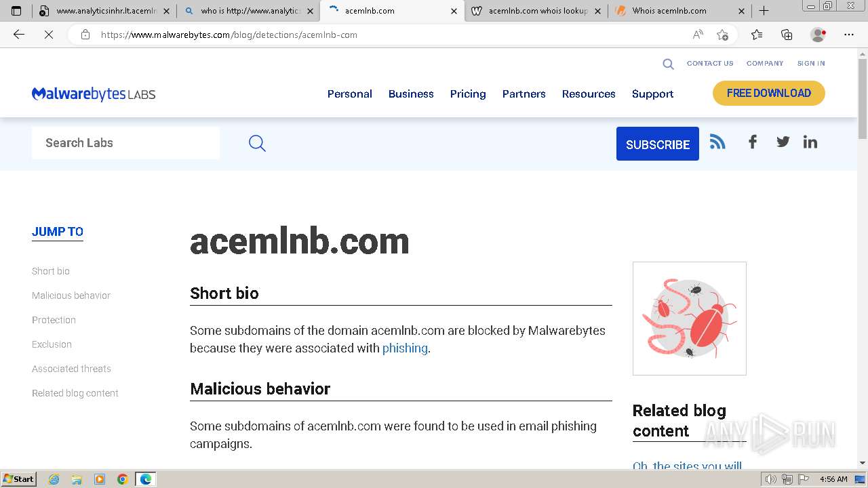Image resolution: width=868 pixels, height=488 pixels.
Task: Open the CONTACT US link
Action: tap(710, 63)
